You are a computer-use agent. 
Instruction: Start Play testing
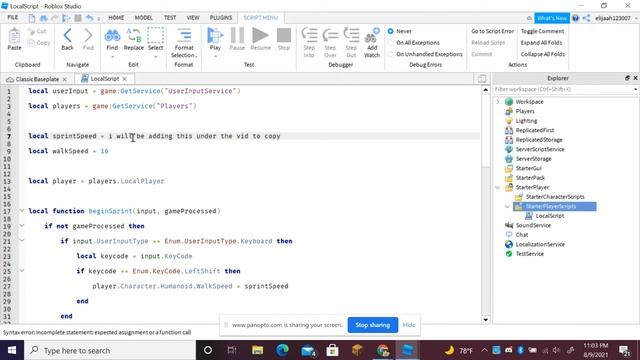pos(215,39)
